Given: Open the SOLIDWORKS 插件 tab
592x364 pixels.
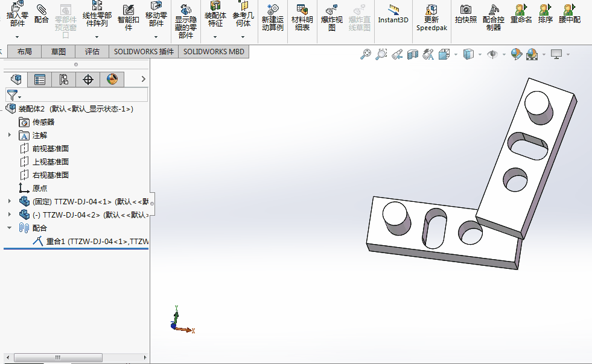Looking at the screenshot, I should coord(144,52).
